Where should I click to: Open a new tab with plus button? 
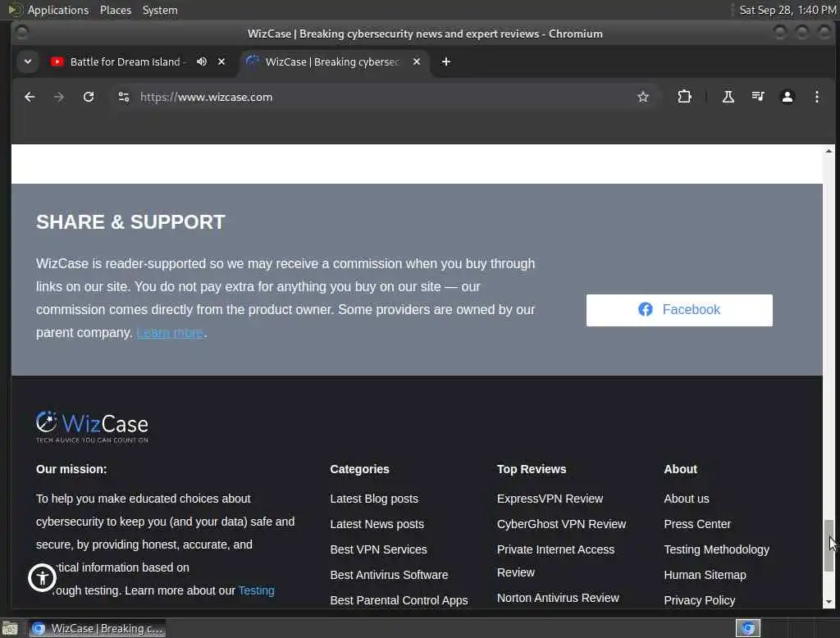point(445,62)
